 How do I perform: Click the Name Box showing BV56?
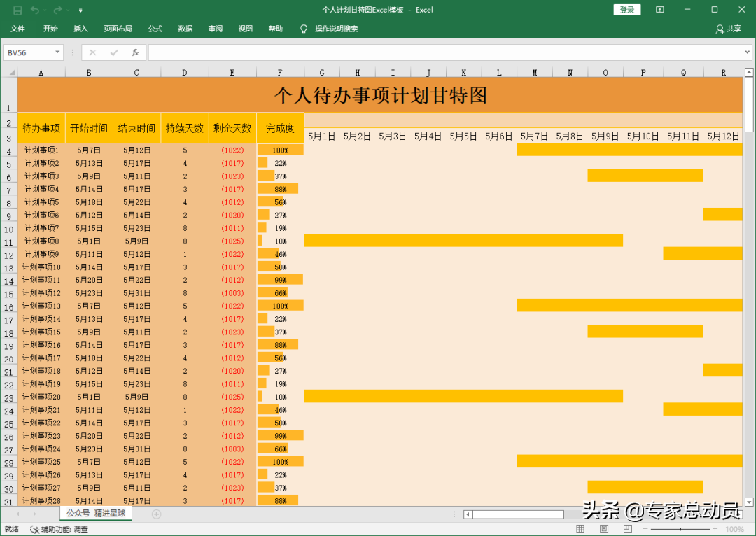29,52
